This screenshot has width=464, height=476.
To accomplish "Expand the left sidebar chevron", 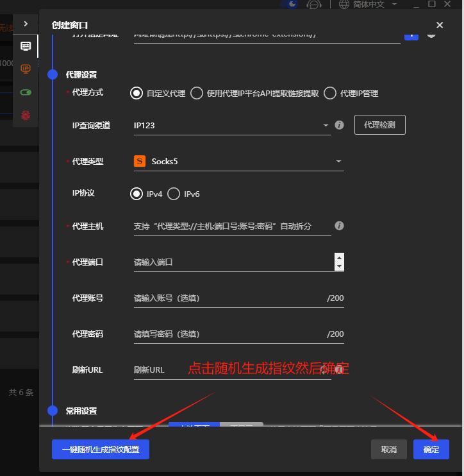I will (26, 24).
